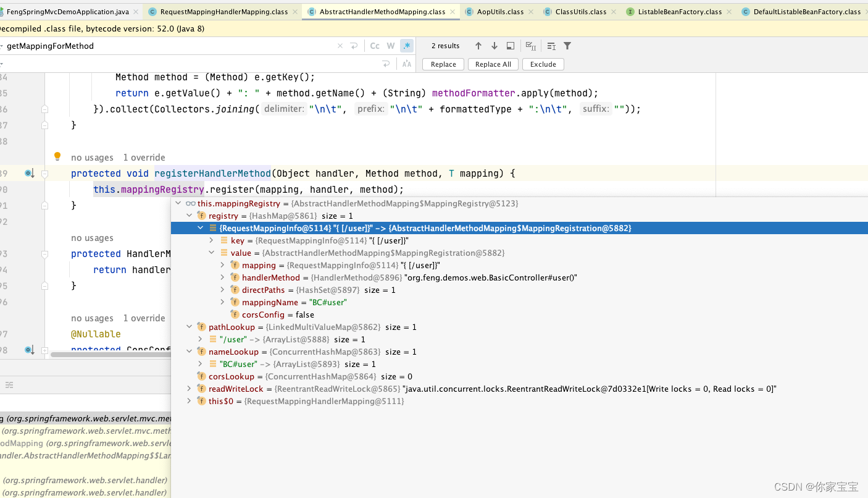Click the panel icon at left edge
This screenshot has width=868, height=498.
[9, 384]
